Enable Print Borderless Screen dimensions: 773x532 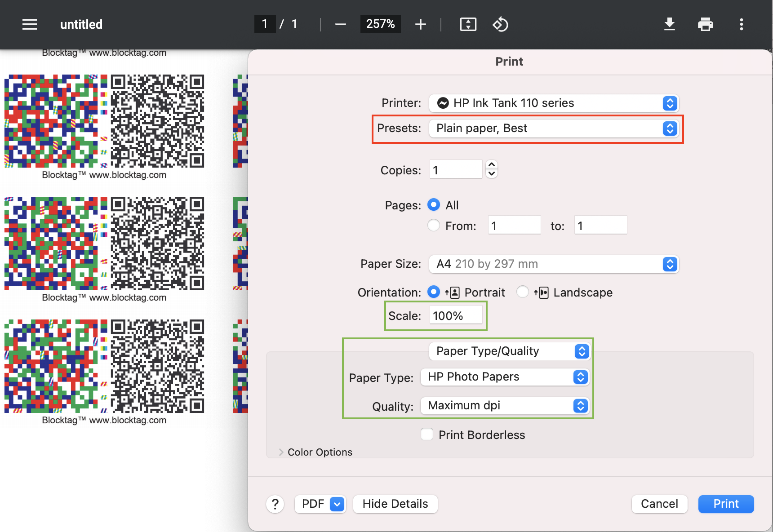[426, 434]
